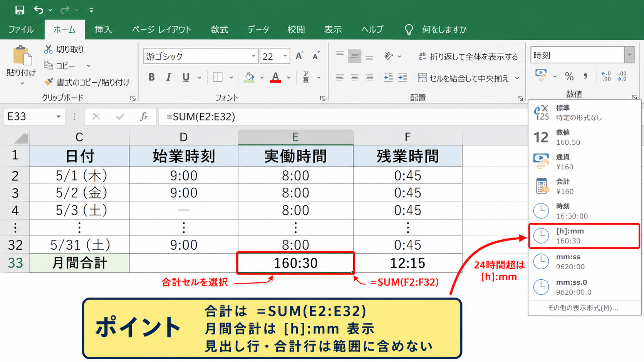Choose the 数値 160.50 format option
The width and height of the screenshot is (644, 362).
click(584, 137)
